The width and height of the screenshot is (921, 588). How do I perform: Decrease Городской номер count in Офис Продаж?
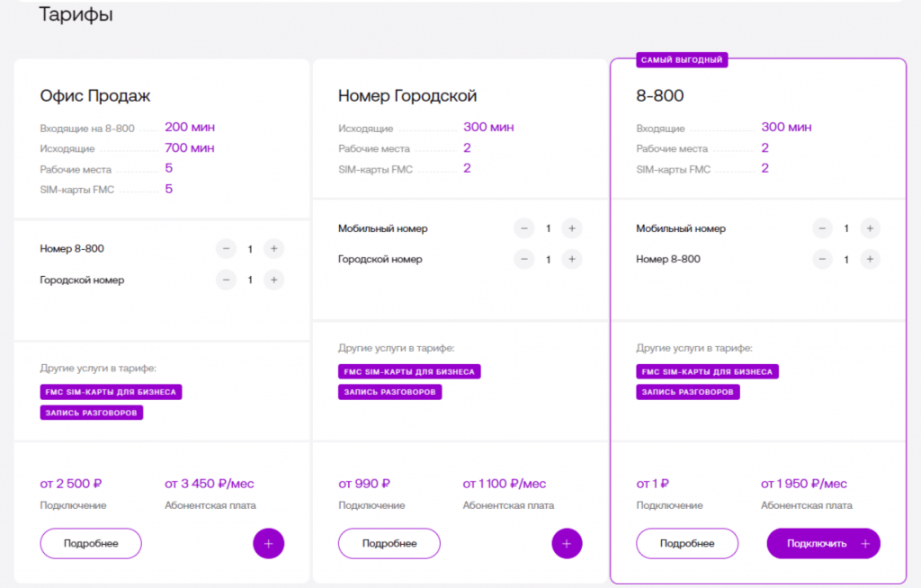226,280
